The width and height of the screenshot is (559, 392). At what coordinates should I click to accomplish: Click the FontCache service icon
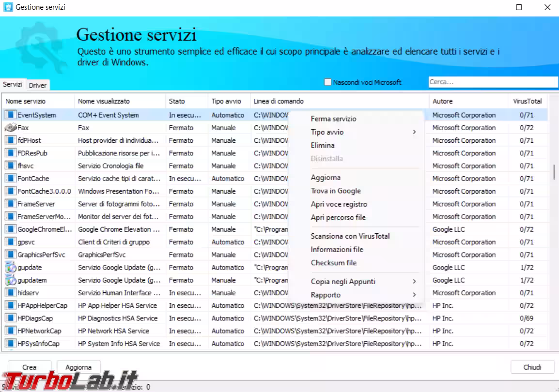point(10,179)
